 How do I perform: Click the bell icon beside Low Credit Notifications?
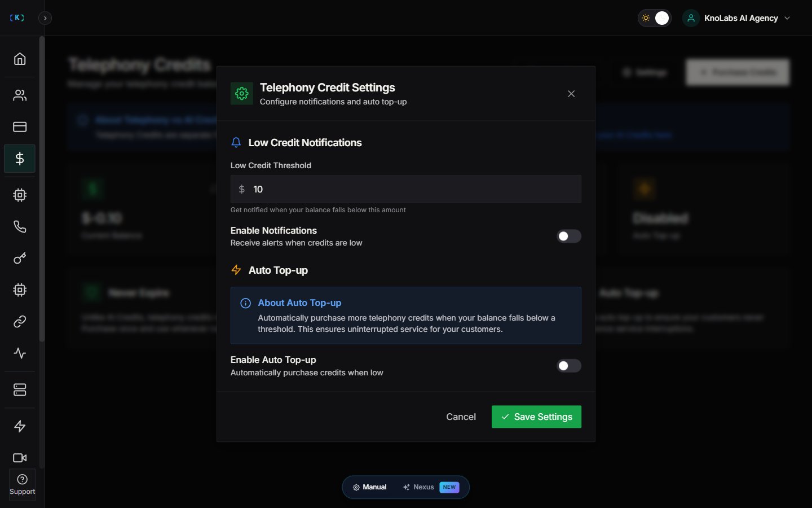(x=236, y=143)
